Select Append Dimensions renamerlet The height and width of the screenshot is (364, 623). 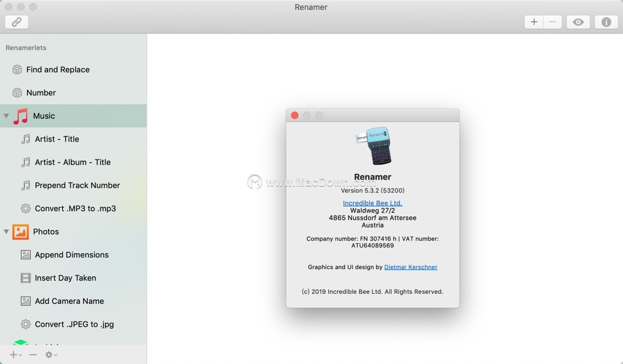[x=73, y=255]
